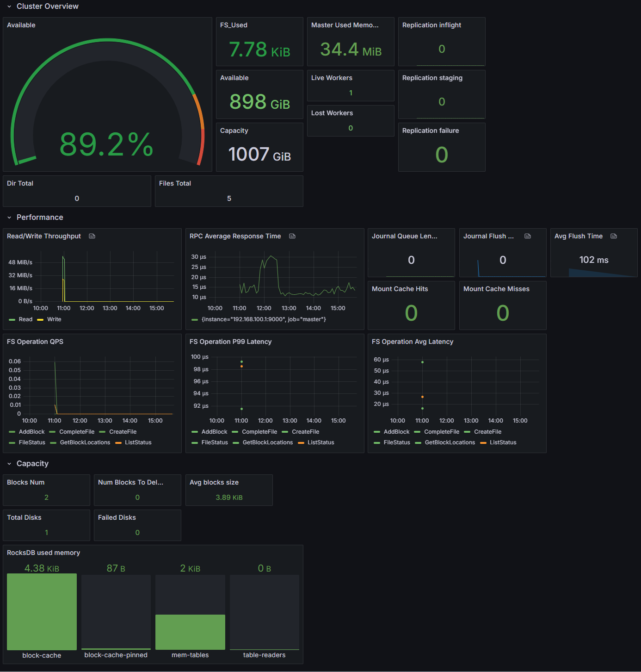The image size is (641, 672).
Task: Toggle the Write series in the throughput legend
Action: pyautogui.click(x=54, y=319)
